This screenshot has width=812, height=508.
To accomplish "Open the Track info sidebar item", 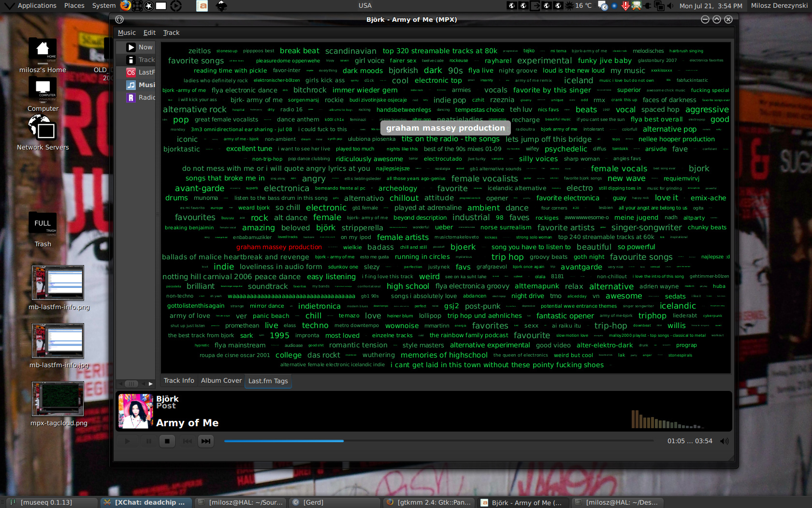I will tap(136, 60).
